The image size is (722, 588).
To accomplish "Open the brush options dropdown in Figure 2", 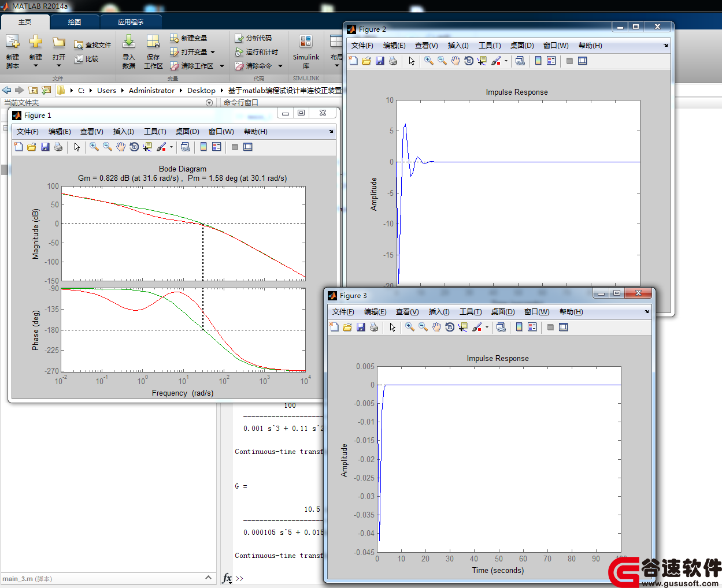I will coord(506,61).
